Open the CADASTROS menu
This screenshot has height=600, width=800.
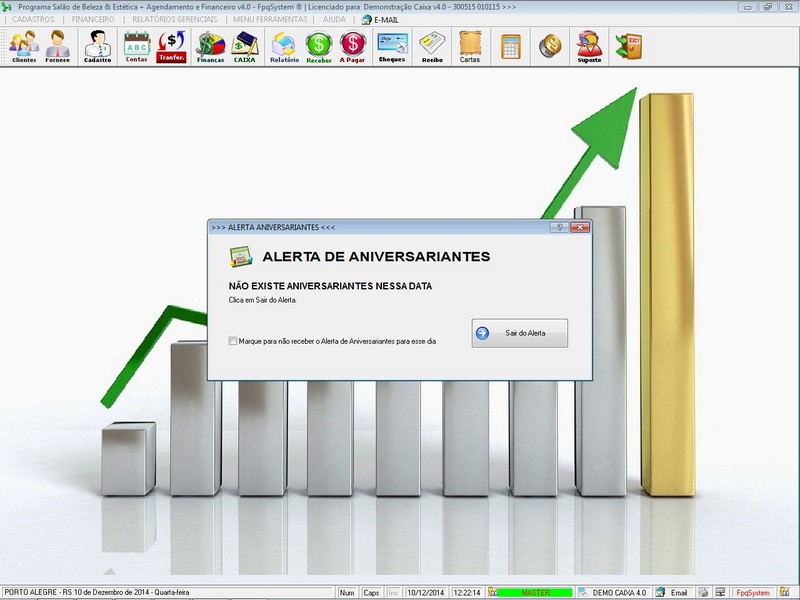point(33,19)
